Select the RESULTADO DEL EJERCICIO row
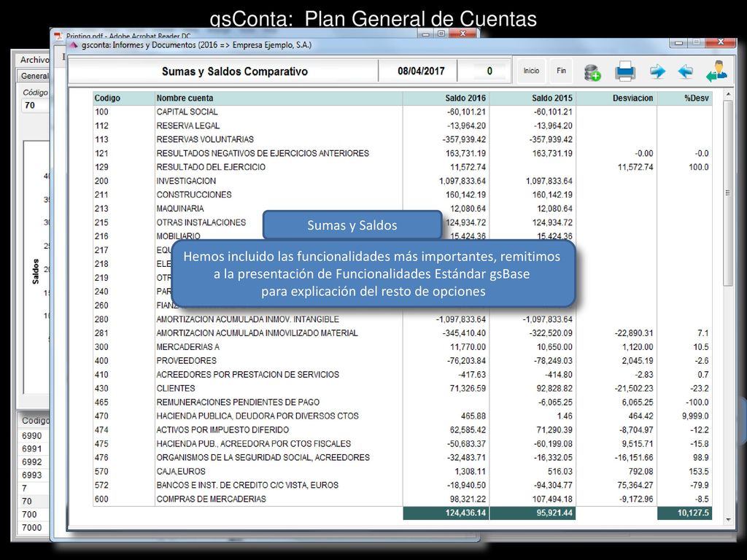747x560 pixels. point(403,167)
